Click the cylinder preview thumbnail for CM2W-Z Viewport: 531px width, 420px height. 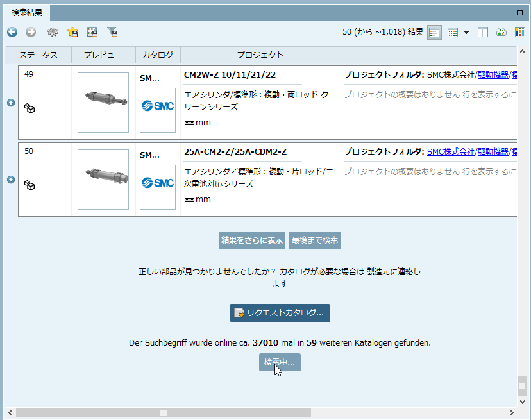coord(103,103)
